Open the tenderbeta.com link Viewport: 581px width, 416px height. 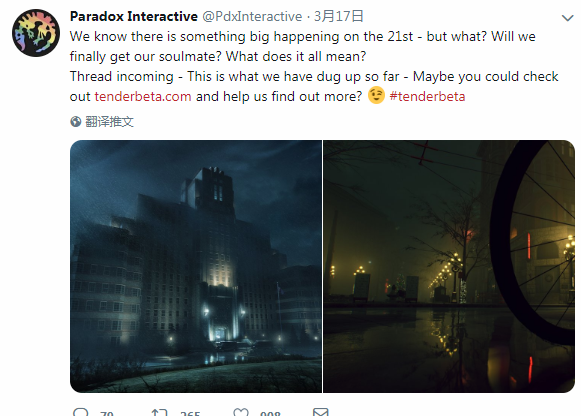tap(143, 96)
